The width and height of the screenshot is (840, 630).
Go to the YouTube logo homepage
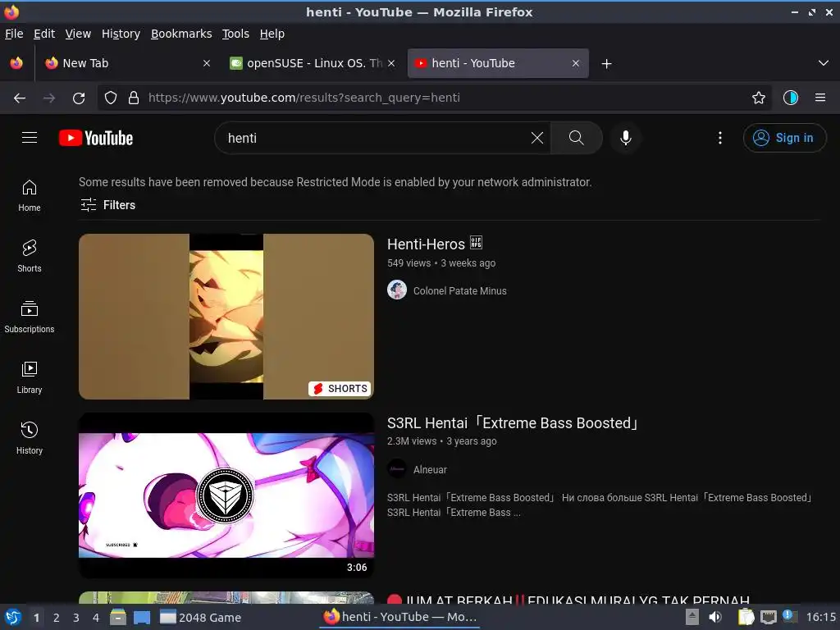click(x=96, y=138)
